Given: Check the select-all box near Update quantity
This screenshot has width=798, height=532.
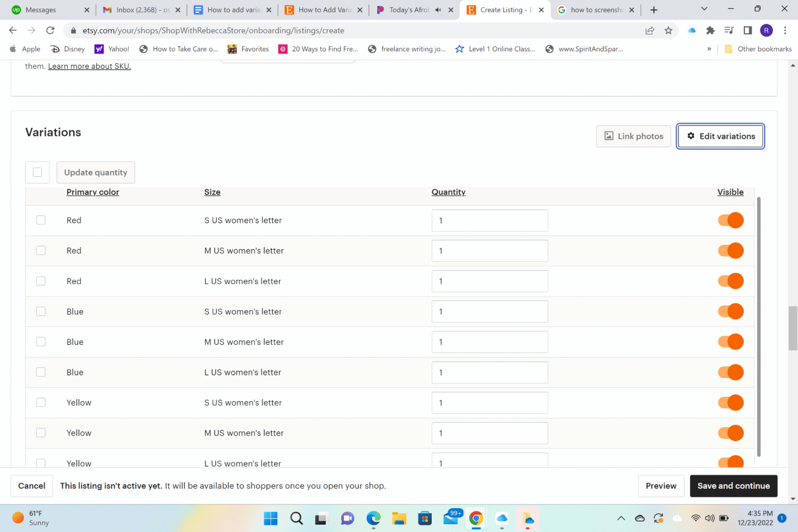Looking at the screenshot, I should click(x=37, y=172).
